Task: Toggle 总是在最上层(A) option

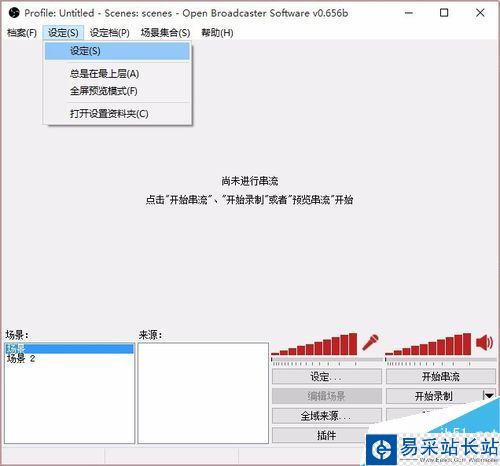Action: [x=117, y=74]
